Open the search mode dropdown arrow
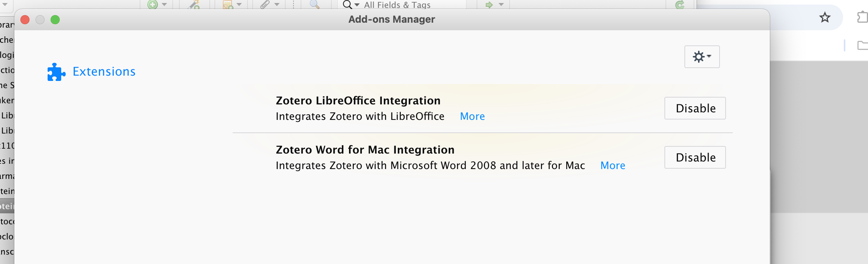The height and width of the screenshot is (264, 868). (x=357, y=5)
